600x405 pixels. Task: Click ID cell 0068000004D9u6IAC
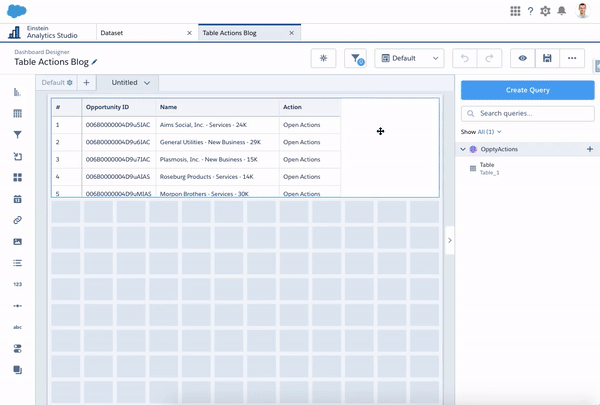click(x=118, y=142)
